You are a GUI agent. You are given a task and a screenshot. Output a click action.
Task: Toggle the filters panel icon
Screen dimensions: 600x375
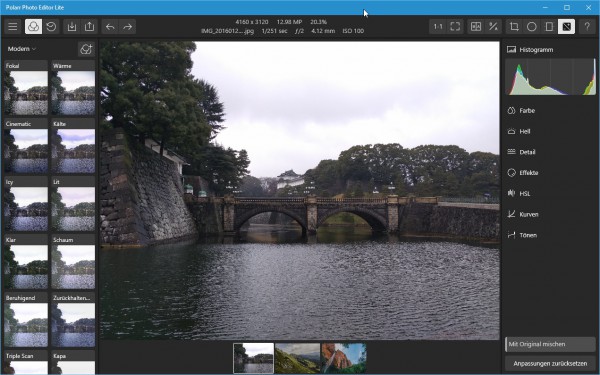pos(33,26)
